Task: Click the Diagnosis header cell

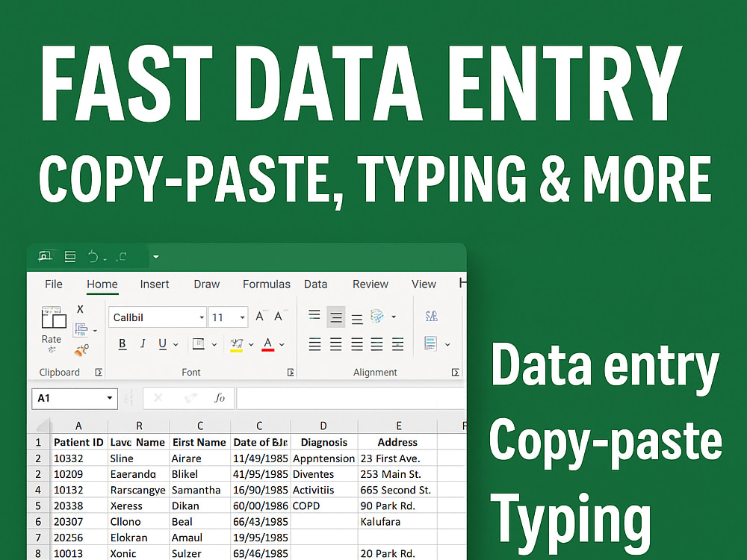Action: pos(324,442)
